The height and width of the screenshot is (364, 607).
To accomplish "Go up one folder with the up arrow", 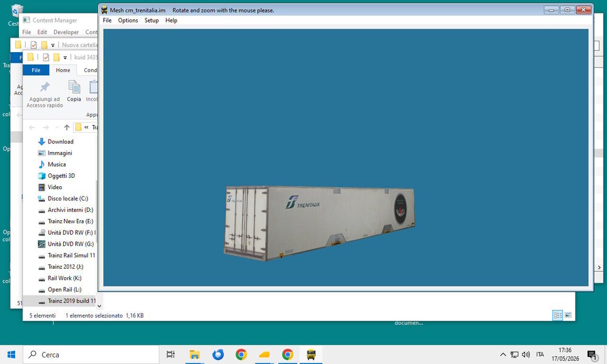I will (67, 127).
